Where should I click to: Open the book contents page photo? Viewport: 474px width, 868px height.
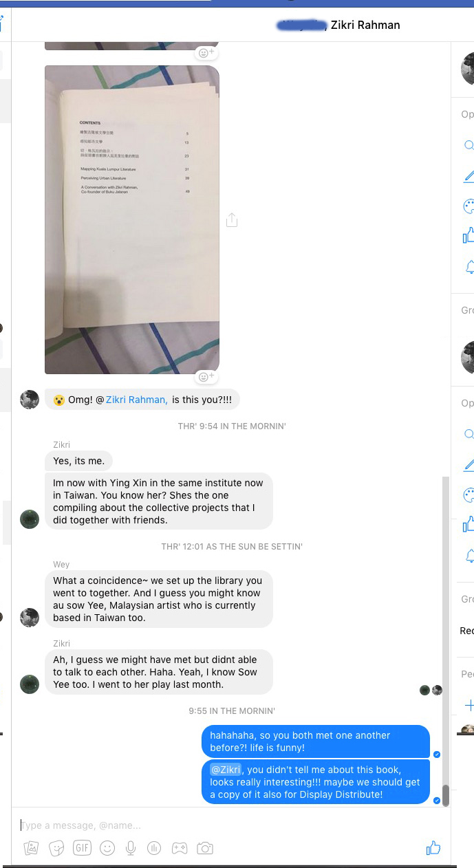pyautogui.click(x=132, y=219)
